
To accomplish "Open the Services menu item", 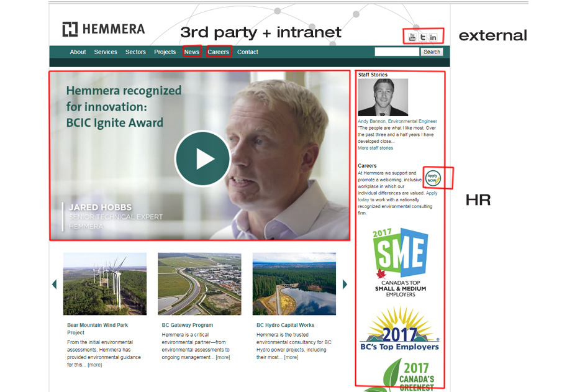I will coord(106,52).
